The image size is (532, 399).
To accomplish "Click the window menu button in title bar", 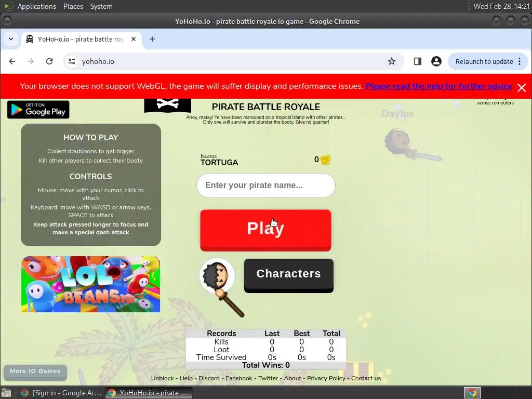I will tap(7, 21).
